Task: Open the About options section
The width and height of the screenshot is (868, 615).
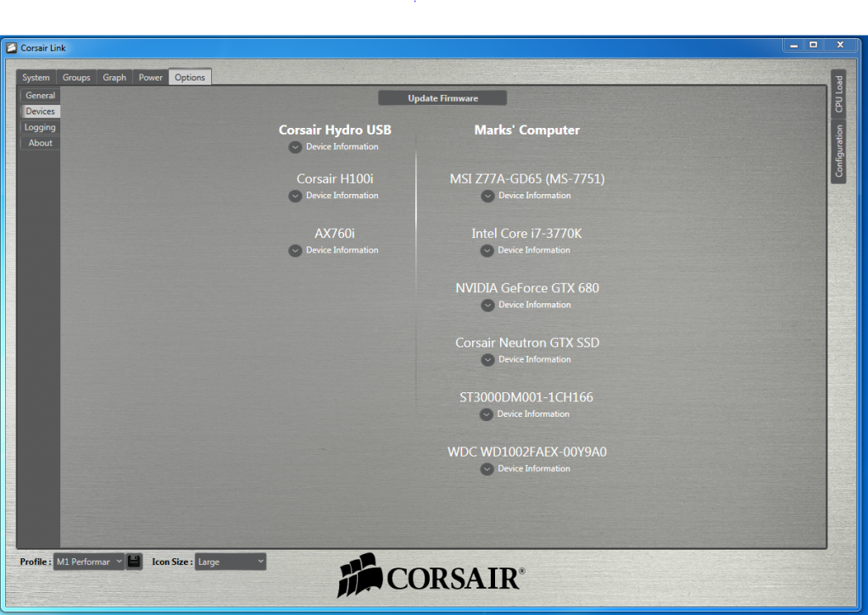Action: [41, 142]
